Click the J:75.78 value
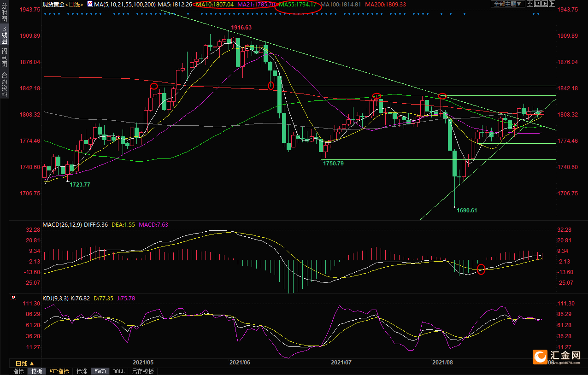 click(127, 299)
